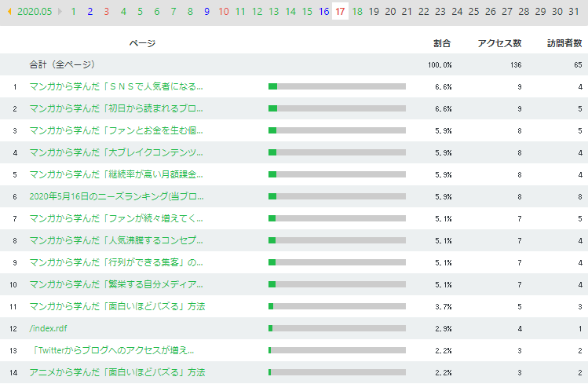Select day 1 in the date bar
Screen dimensions: 588x384
point(73,12)
